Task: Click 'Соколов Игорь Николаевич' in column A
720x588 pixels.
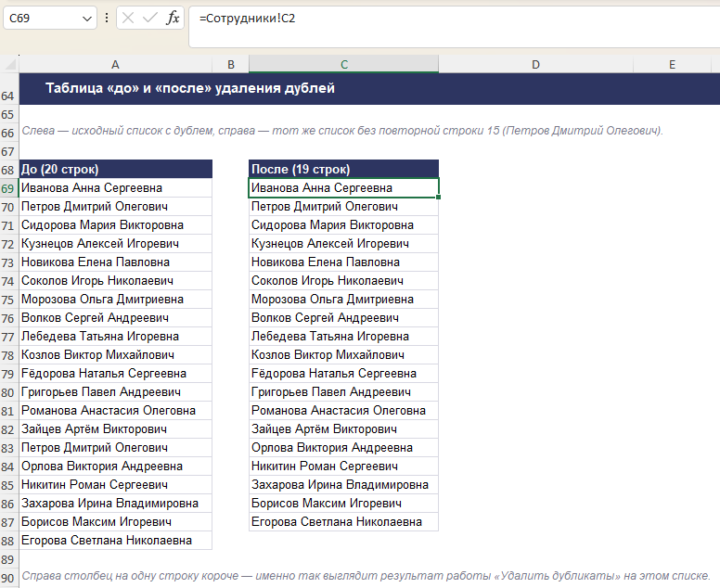Action: 115,280
